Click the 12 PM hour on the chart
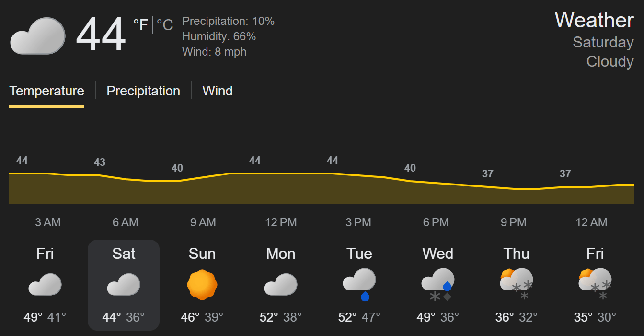Image resolution: width=644 pixels, height=336 pixels. 281,222
